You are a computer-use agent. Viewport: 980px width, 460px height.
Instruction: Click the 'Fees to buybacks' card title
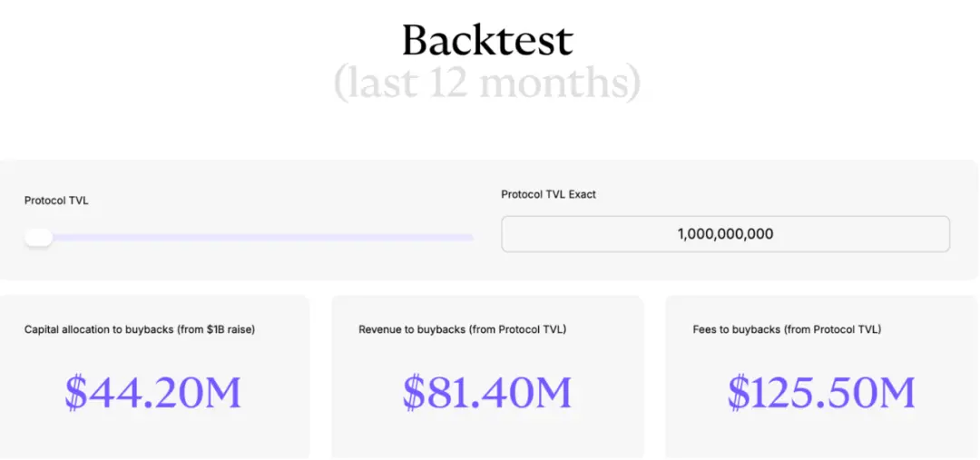(x=736, y=329)
